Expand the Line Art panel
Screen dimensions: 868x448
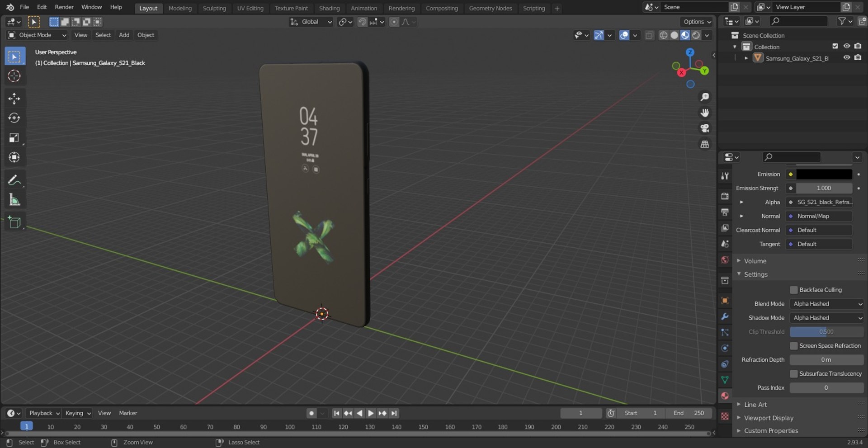tap(755, 405)
